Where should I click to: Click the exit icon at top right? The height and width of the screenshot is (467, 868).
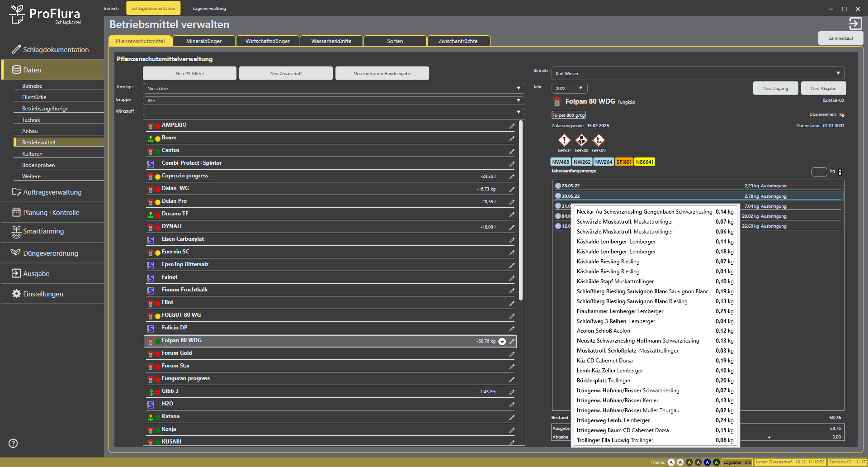pos(855,24)
